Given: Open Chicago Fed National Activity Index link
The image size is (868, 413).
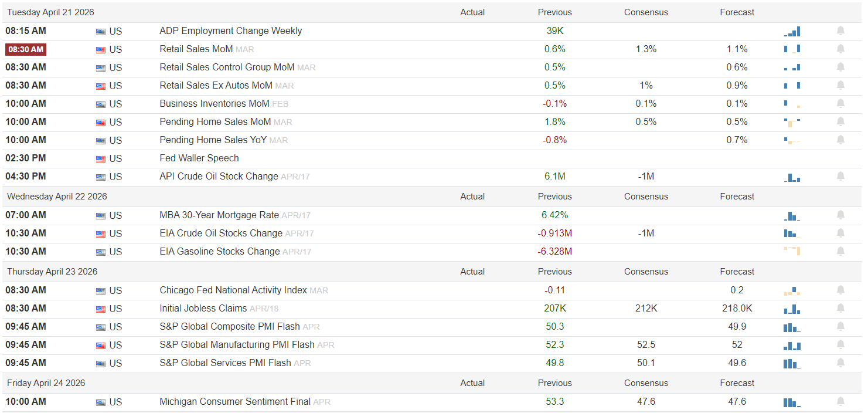Looking at the screenshot, I should click(x=233, y=290).
